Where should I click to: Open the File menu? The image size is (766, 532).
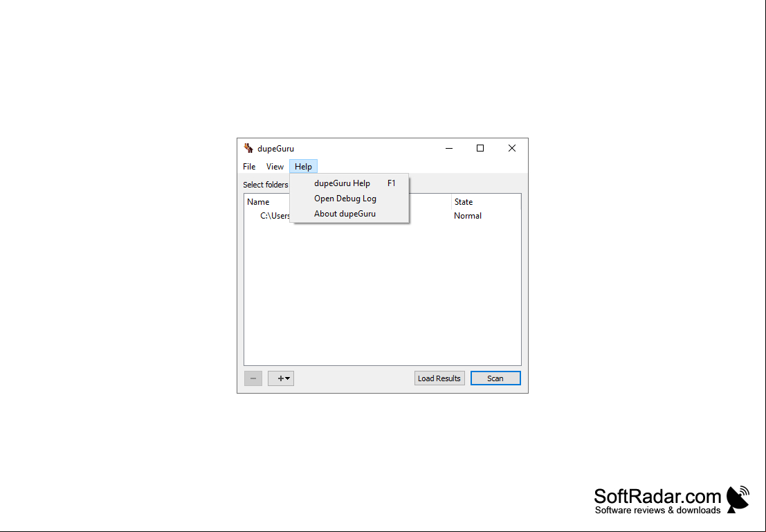249,167
